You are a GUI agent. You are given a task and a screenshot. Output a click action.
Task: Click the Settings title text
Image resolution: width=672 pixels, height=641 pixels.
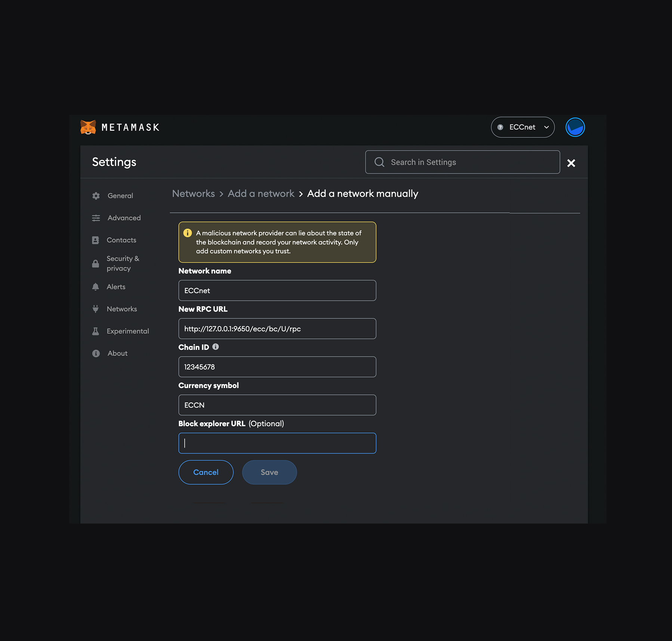[114, 162]
